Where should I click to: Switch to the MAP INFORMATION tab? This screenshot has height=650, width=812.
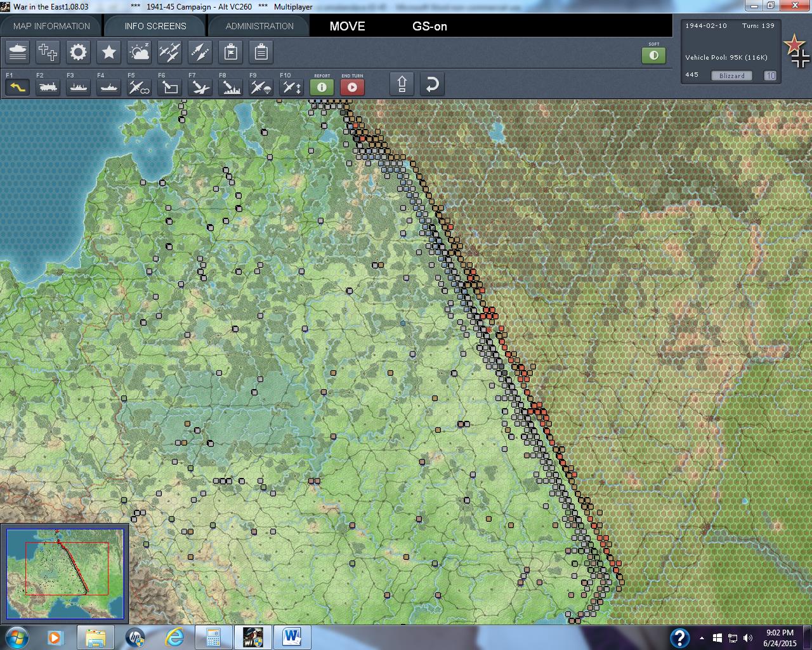tap(51, 26)
